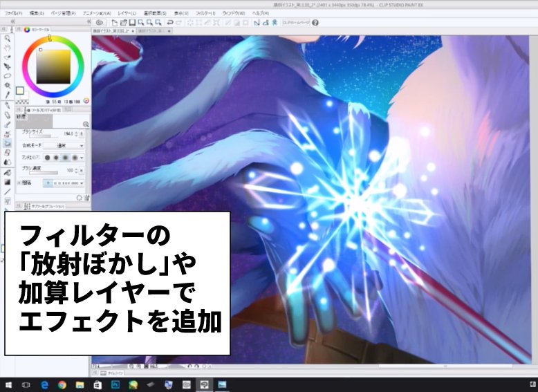
Task: Select the transparent color checker swatch
Action: (22, 102)
